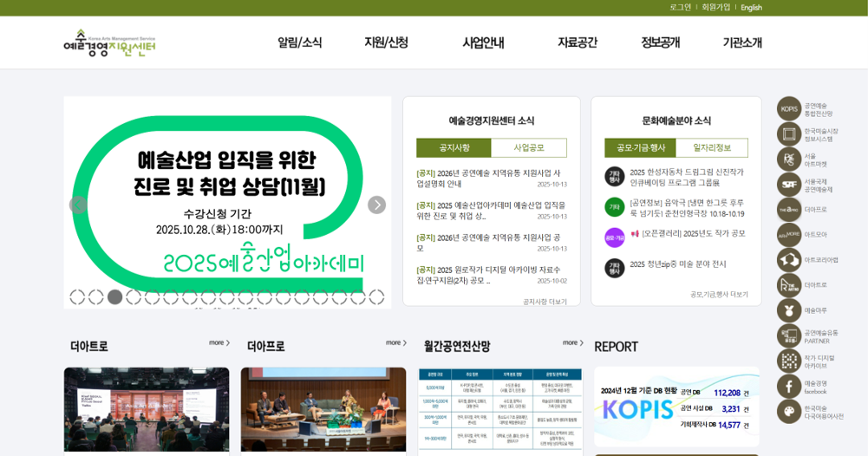Open the 아트모아 sidebar icon

pyautogui.click(x=789, y=235)
